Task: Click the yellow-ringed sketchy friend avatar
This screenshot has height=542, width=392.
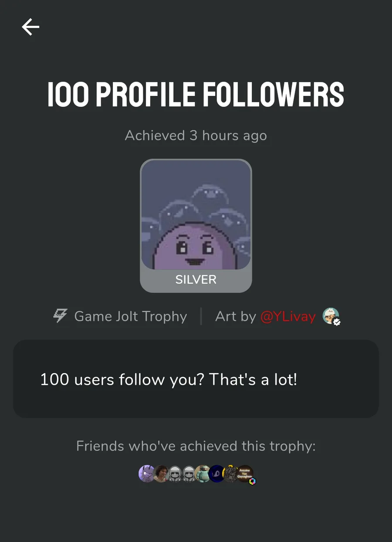Action: pyautogui.click(x=230, y=473)
